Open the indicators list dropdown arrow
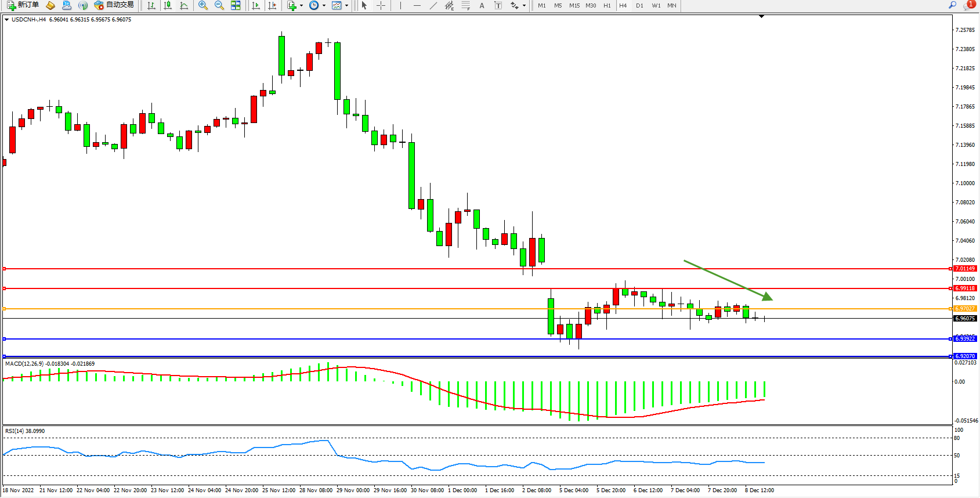 point(301,6)
